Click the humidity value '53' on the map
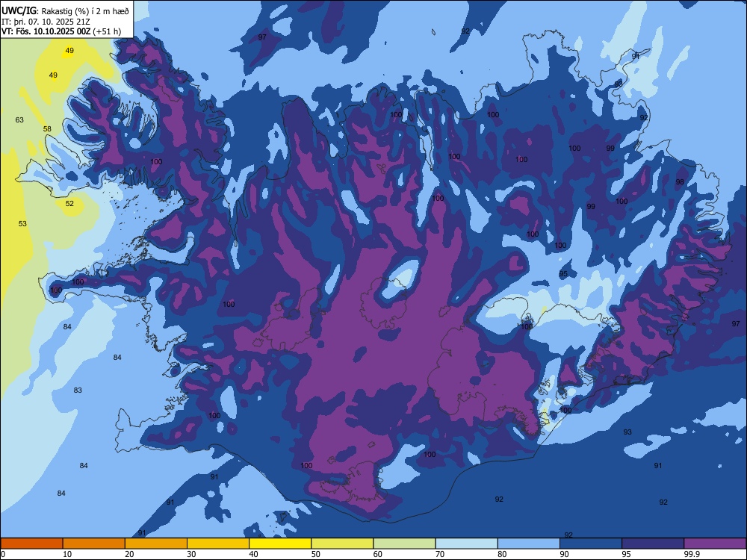This screenshot has height=560, width=747. point(22,224)
